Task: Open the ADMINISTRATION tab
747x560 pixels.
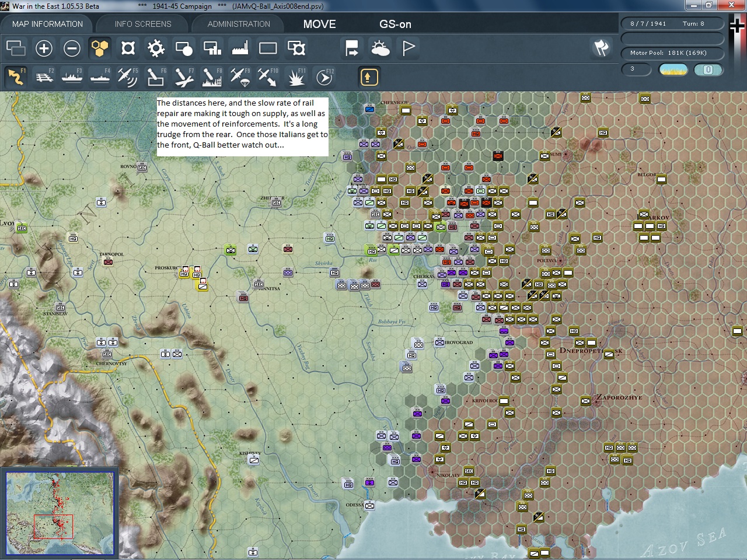Action: click(x=239, y=24)
